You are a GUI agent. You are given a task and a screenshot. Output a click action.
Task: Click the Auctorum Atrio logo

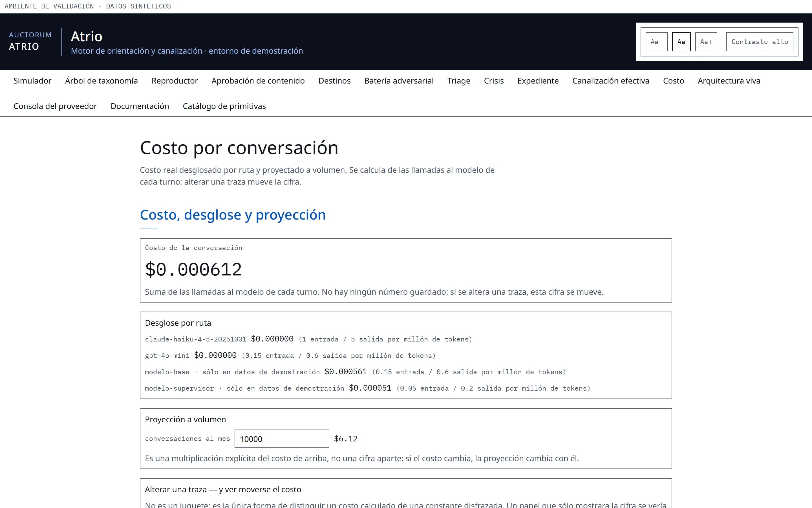point(30,41)
